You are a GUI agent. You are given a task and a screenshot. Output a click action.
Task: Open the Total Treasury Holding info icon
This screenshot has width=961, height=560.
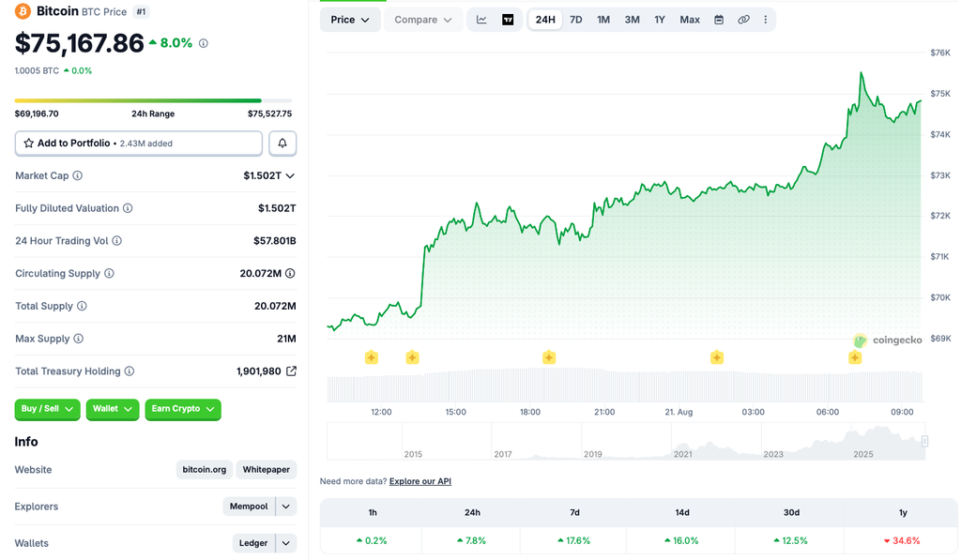[130, 371]
